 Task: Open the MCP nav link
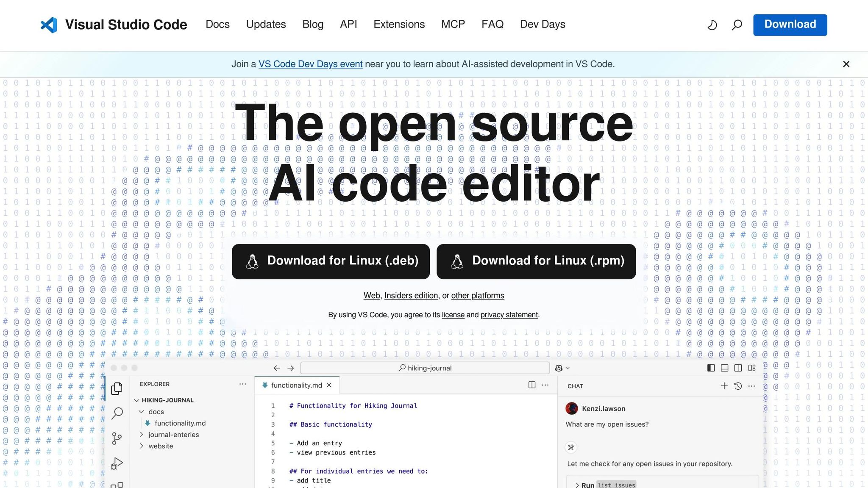coord(453,24)
